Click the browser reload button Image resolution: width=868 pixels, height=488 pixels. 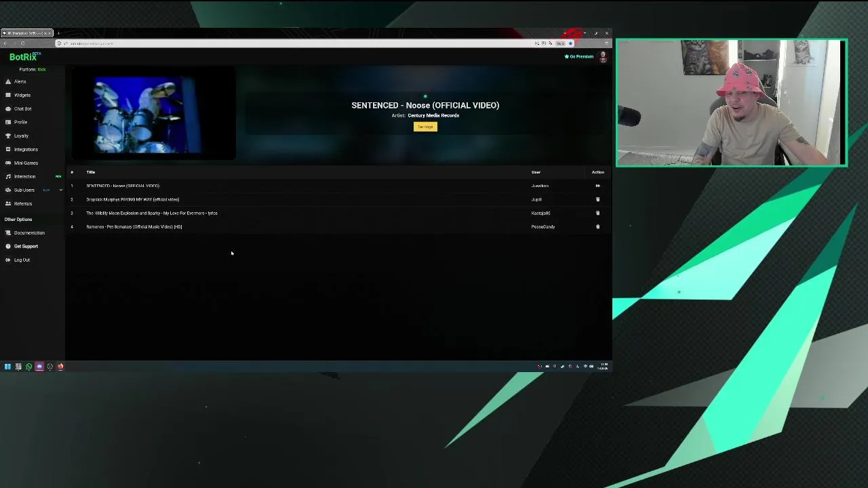(x=22, y=43)
